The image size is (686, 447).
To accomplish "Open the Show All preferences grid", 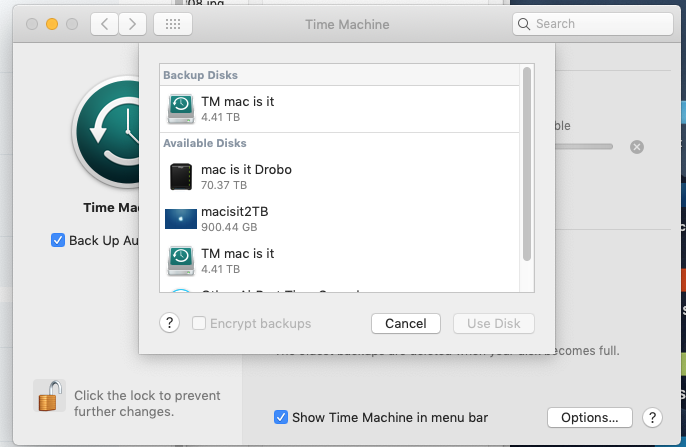I will click(x=173, y=24).
